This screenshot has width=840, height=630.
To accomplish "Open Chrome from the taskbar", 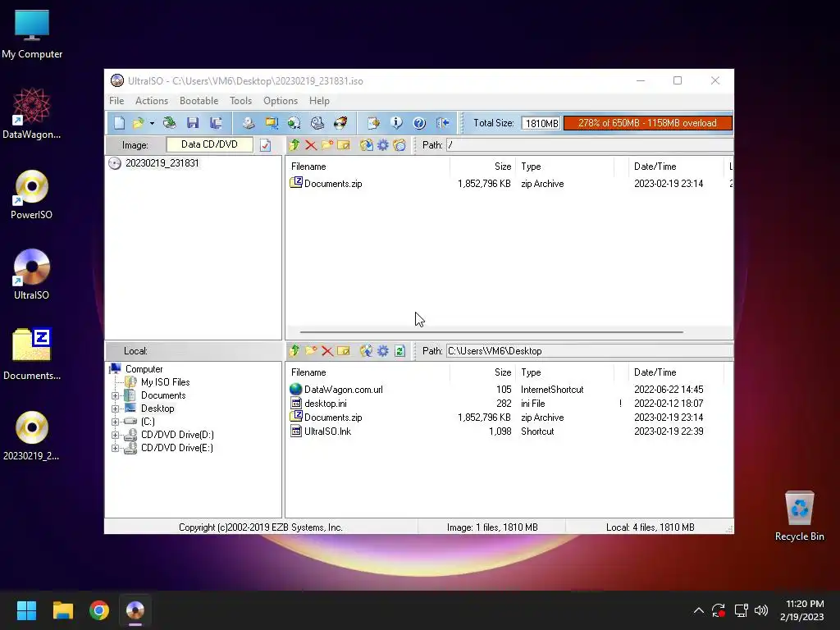I will [x=99, y=610].
